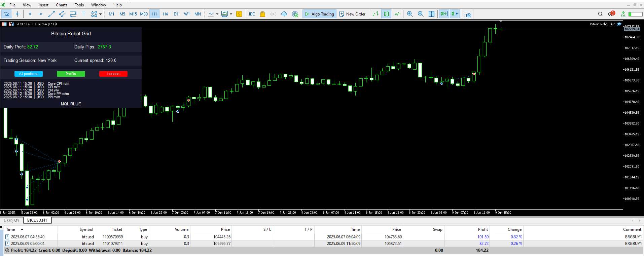
Task: Select the trendline drawing tool
Action: coord(51,14)
